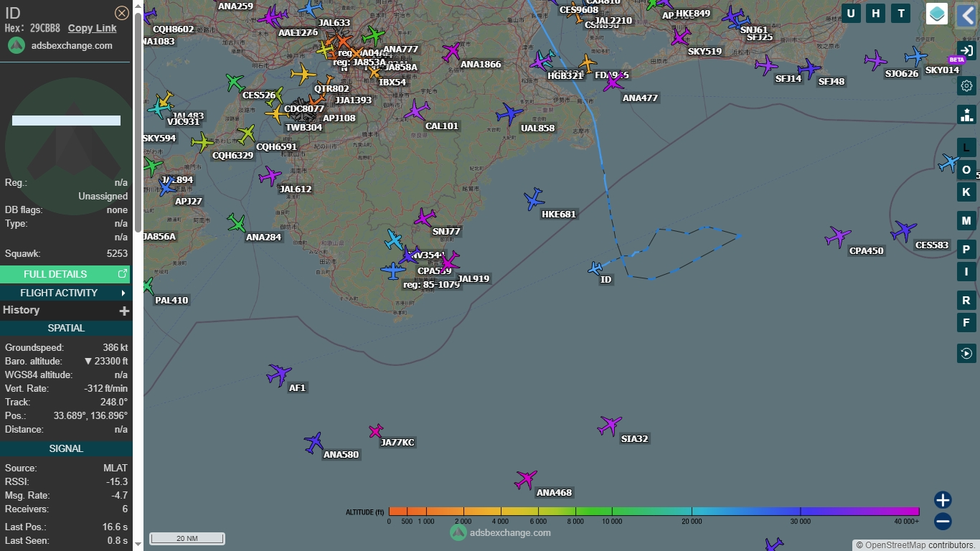
Task: Collapse the sidebar with the chevron arrow
Action: [966, 14]
